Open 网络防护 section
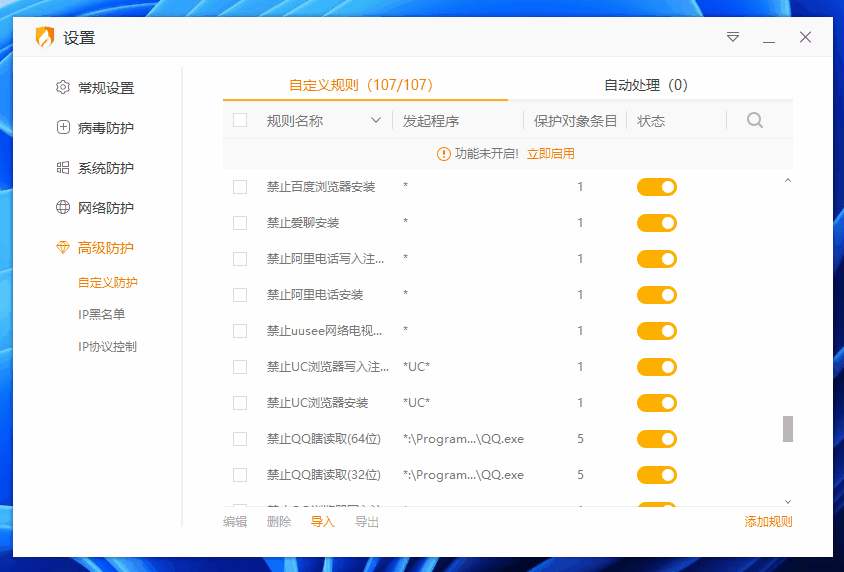Viewport: 844px width, 572px height. pos(106,208)
